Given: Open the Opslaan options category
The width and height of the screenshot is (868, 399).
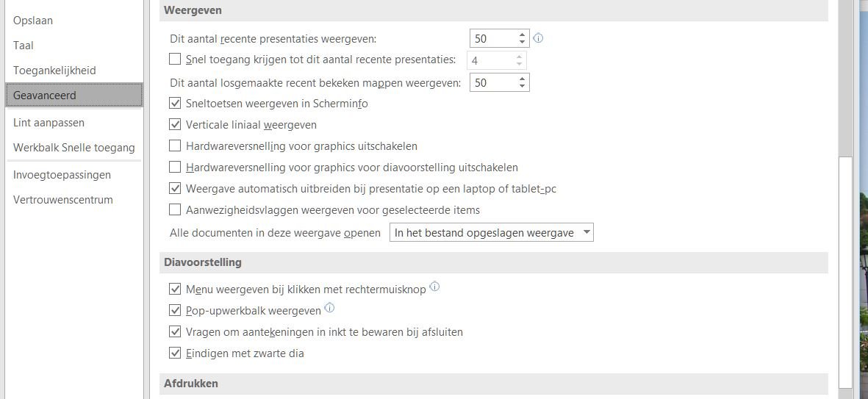Looking at the screenshot, I should (x=33, y=21).
